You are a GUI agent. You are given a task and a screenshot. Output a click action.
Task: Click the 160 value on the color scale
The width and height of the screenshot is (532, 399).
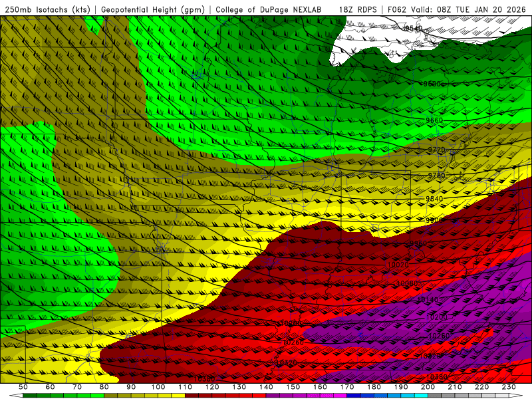click(320, 387)
